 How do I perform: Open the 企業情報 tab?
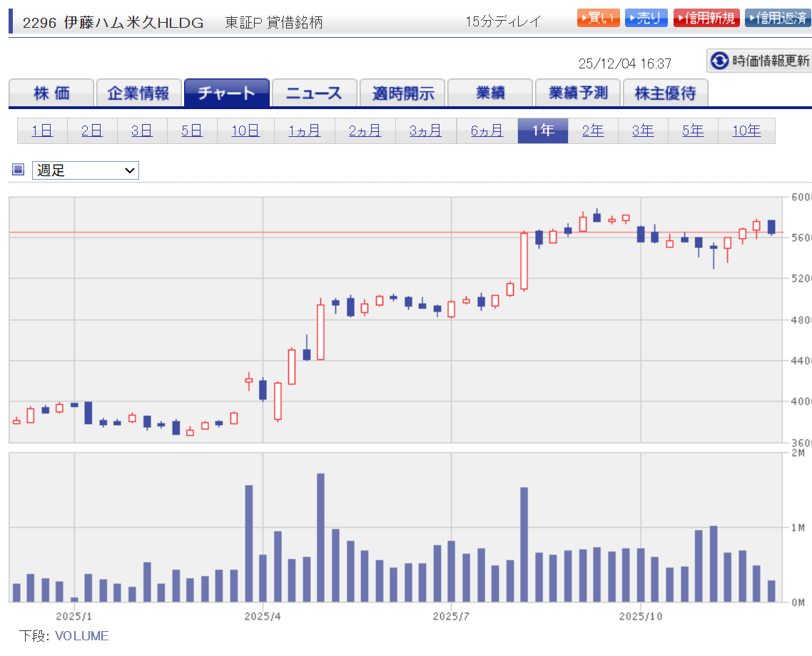138,93
